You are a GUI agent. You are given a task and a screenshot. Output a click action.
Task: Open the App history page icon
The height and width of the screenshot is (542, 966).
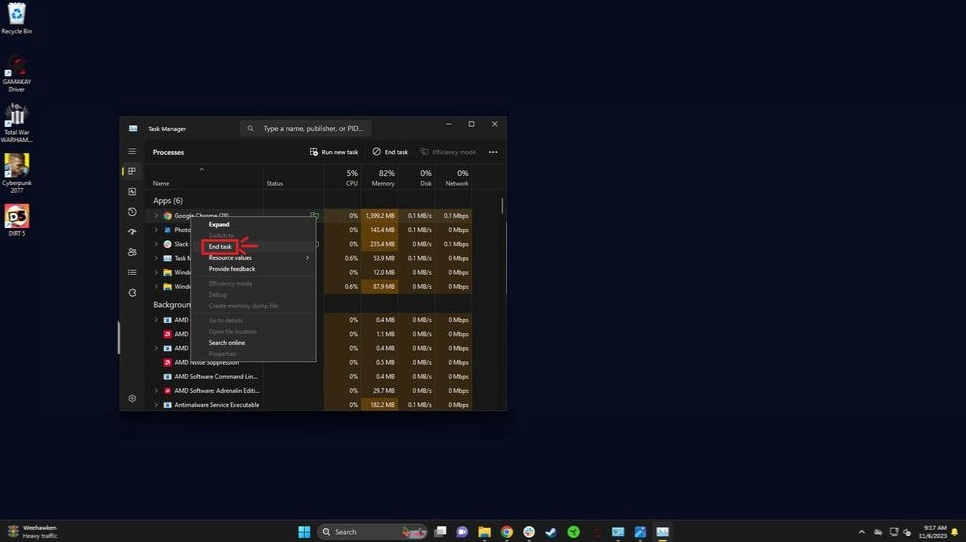pos(132,212)
